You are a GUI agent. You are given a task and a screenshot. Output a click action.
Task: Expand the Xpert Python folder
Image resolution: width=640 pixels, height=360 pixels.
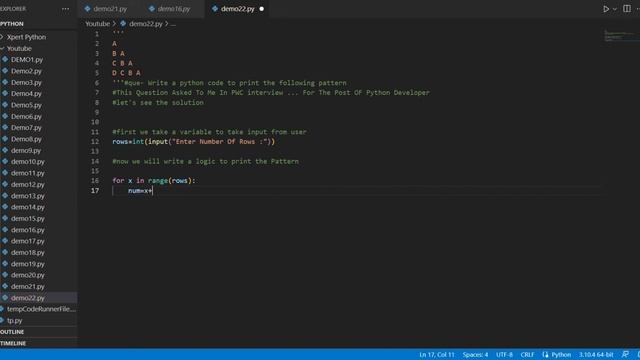(x=38, y=37)
